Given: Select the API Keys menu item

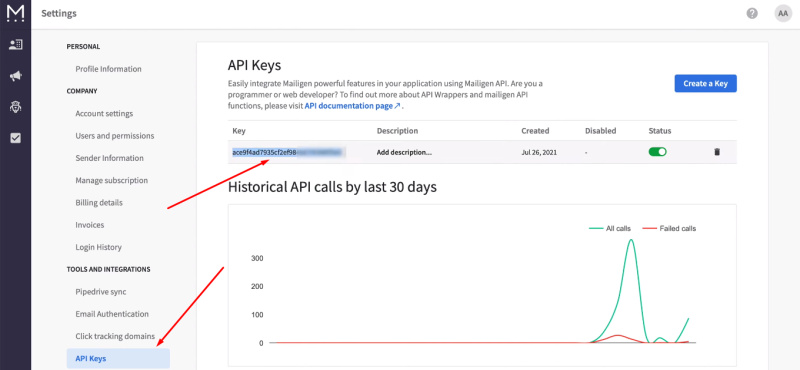Looking at the screenshot, I should click(118, 358).
